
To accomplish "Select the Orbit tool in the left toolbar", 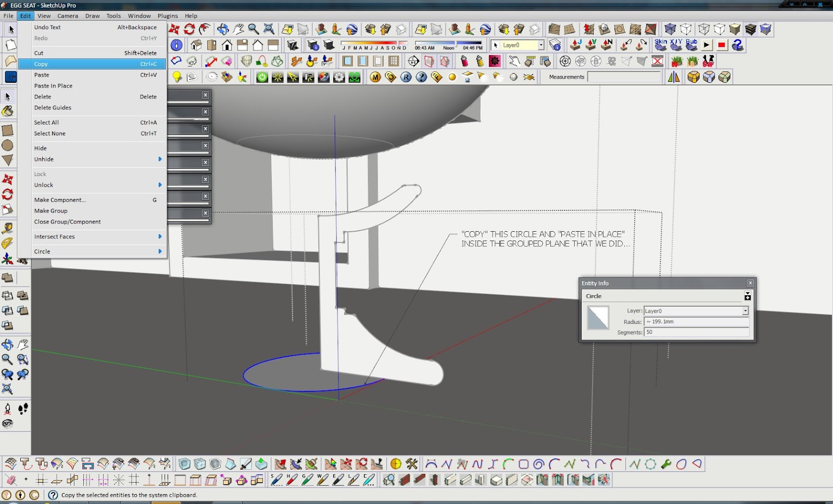I will 8,344.
